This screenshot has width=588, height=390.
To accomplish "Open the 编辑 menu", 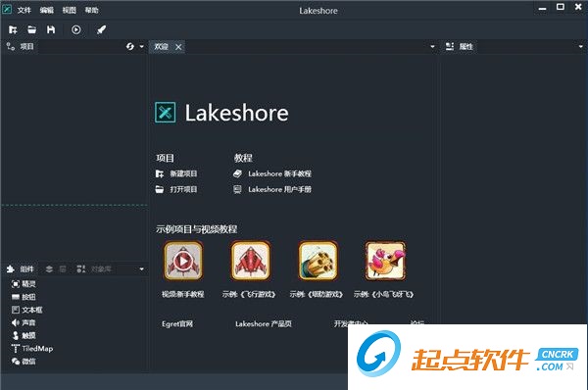I will point(46,10).
